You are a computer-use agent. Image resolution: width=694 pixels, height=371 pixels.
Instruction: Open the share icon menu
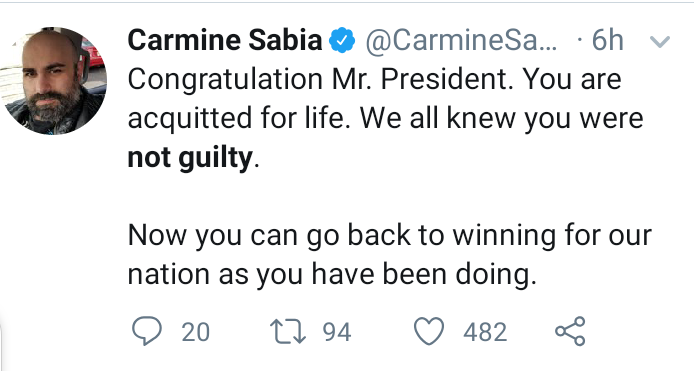571,331
